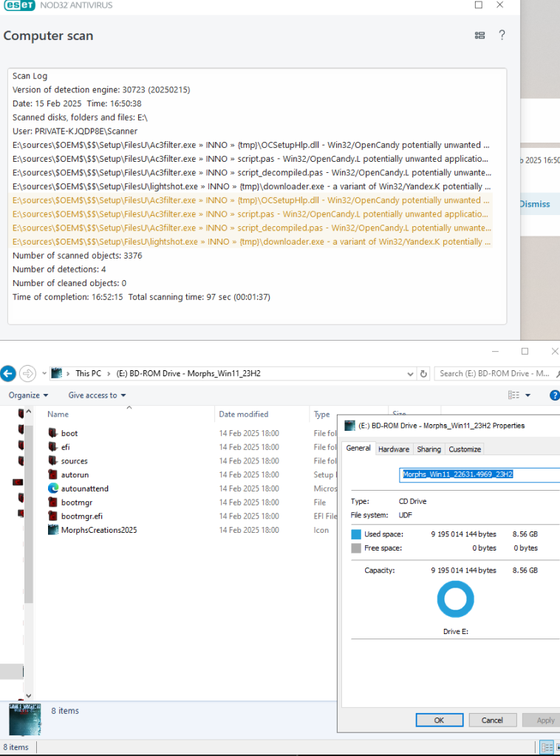Expand address bar history dropdown
This screenshot has width=560, height=756.
coord(410,374)
